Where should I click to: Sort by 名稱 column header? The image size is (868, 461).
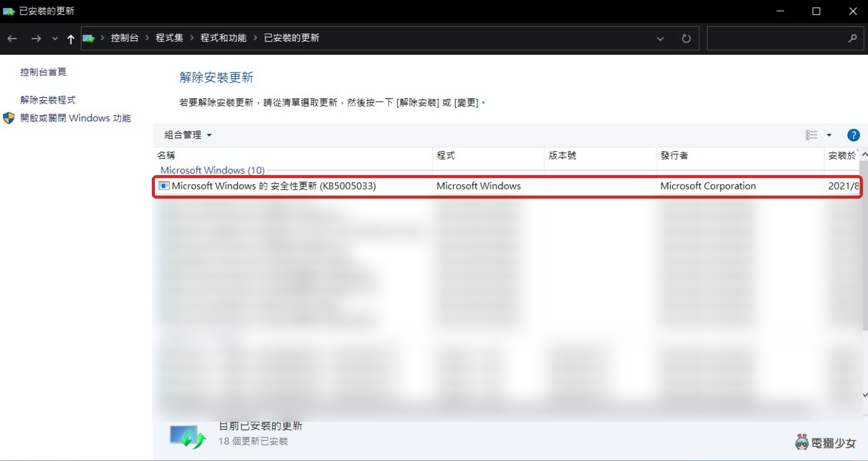292,156
